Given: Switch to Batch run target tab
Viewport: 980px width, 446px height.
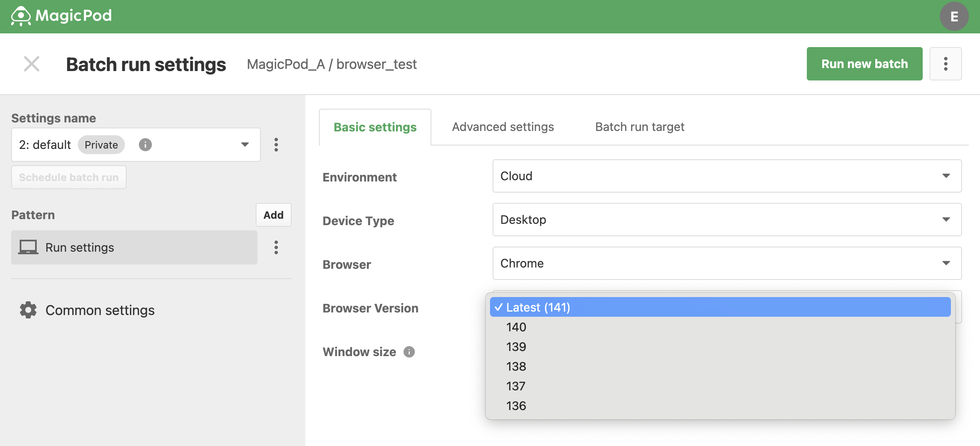Looking at the screenshot, I should click(x=640, y=127).
